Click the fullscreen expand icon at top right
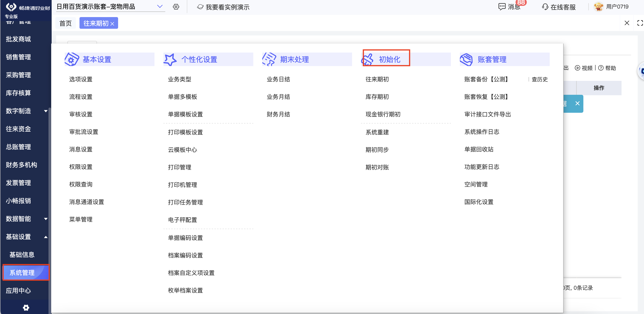This screenshot has height=314, width=644. pyautogui.click(x=640, y=23)
